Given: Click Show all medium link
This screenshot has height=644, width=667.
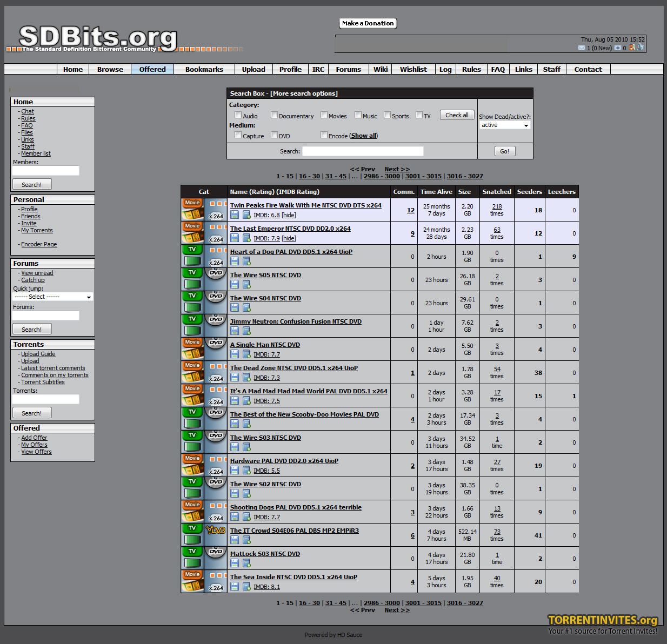Looking at the screenshot, I should coord(364,136).
